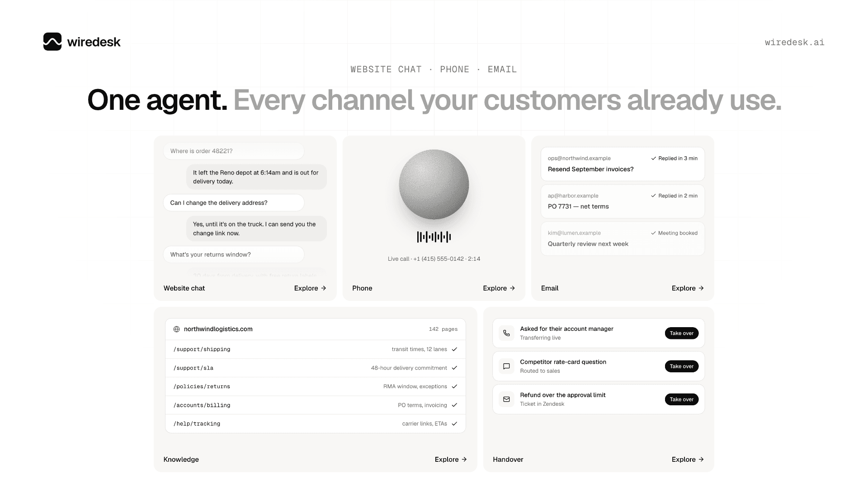The height and width of the screenshot is (488, 868).
Task: Click the checkmark next to Meeting booked
Action: 653,233
